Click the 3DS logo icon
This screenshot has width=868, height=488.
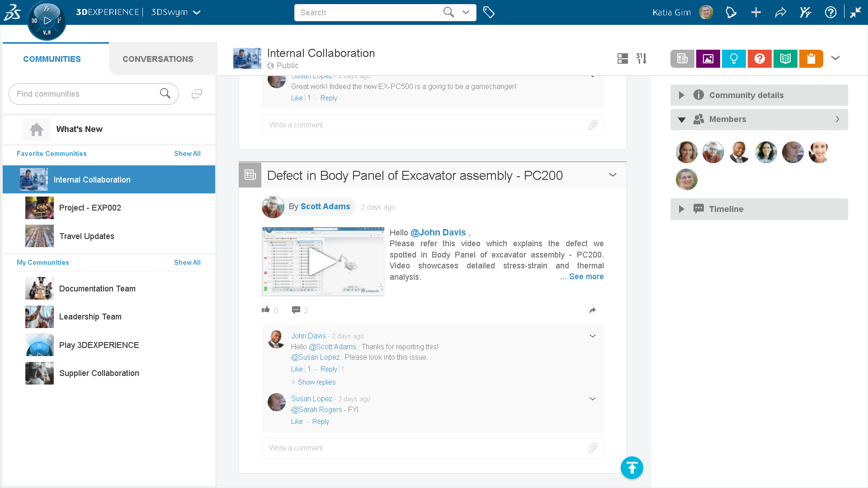coord(12,13)
